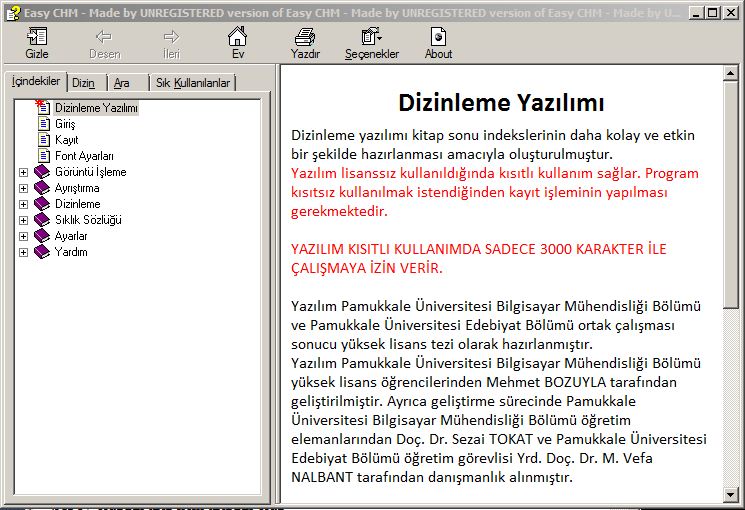Click the name 'Mehmet BOZUYLA' in the text
The image size is (745, 510).
pos(546,382)
